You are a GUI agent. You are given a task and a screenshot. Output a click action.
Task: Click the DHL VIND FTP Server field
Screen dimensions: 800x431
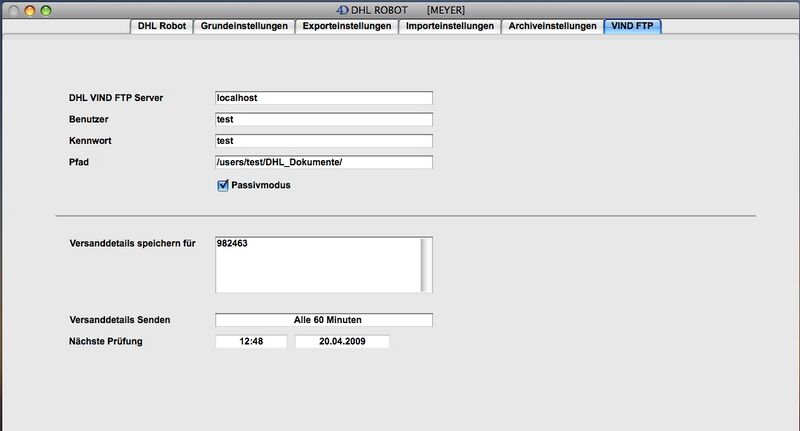(323, 98)
